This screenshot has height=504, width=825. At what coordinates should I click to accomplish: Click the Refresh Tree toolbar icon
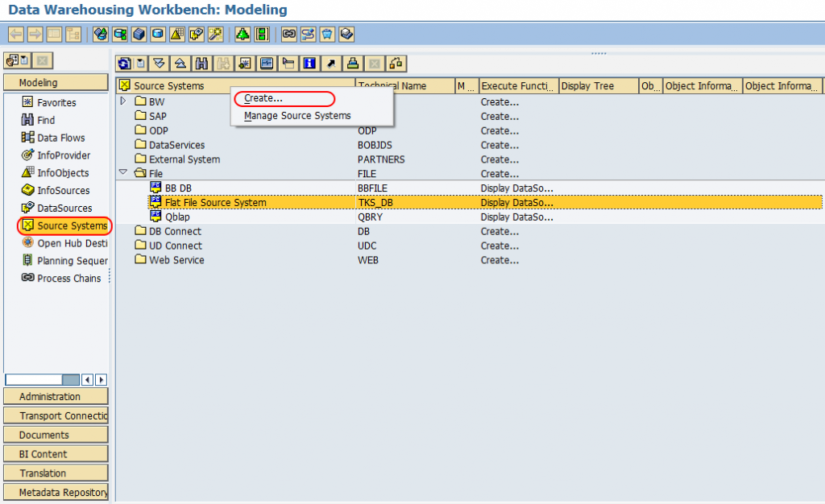tap(126, 63)
